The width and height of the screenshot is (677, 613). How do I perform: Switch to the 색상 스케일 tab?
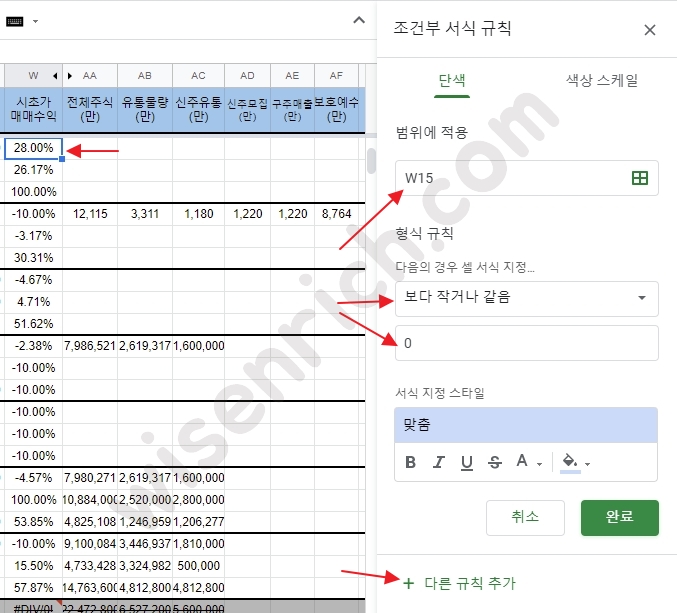coord(601,81)
